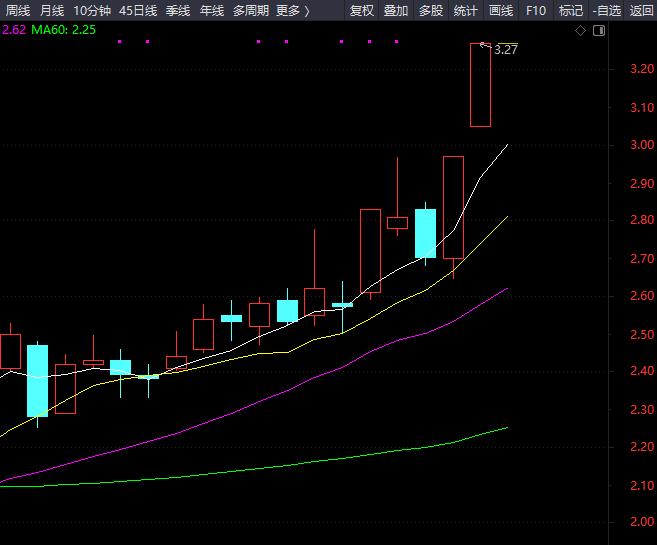Click the 2.80 price axis label
The width and height of the screenshot is (657, 545).
[642, 220]
